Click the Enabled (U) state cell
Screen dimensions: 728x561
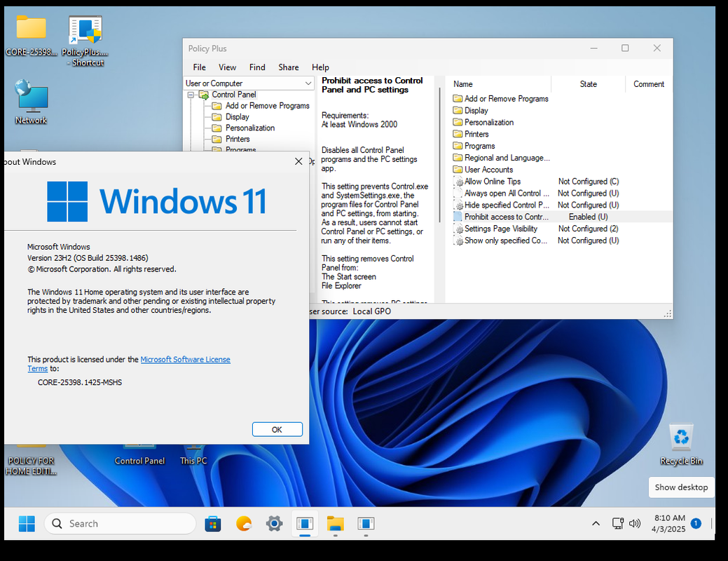pos(589,217)
